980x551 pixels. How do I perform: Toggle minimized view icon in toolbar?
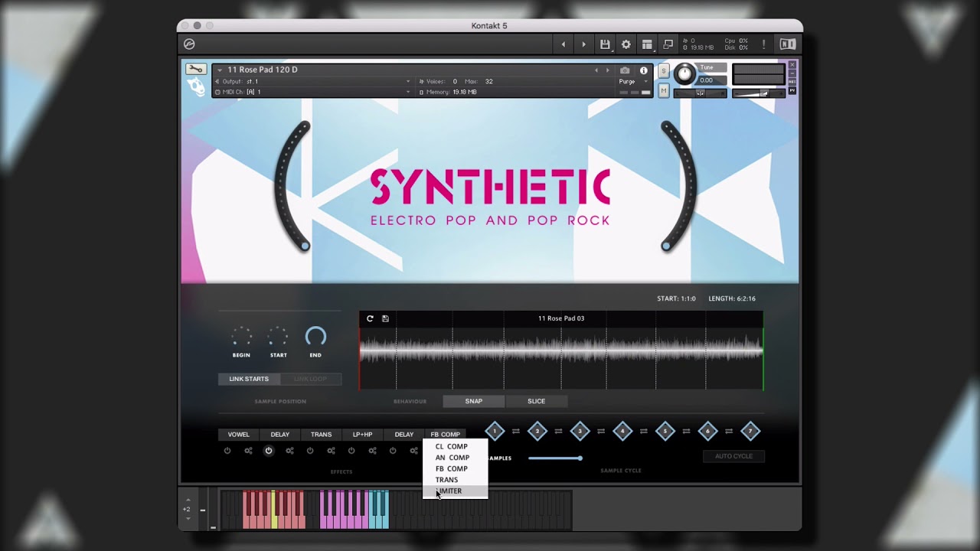(x=668, y=44)
